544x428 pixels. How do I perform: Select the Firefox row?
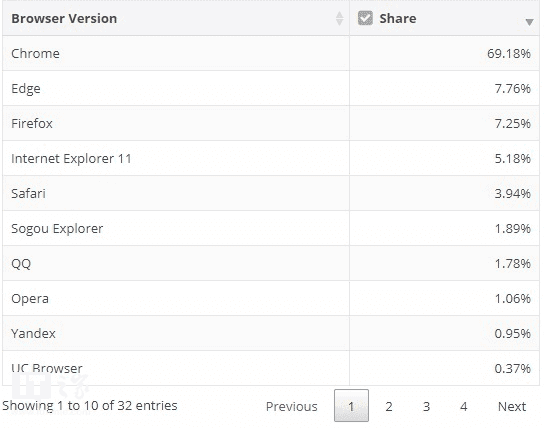[271, 123]
